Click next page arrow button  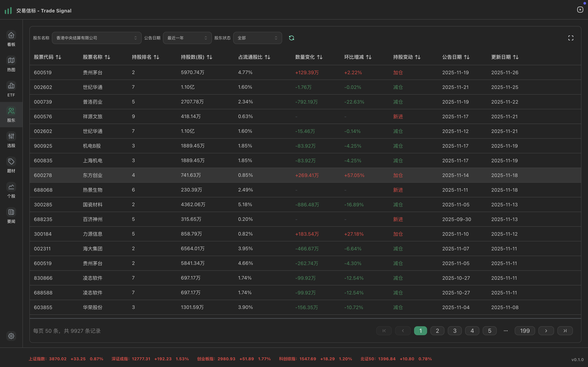click(546, 331)
